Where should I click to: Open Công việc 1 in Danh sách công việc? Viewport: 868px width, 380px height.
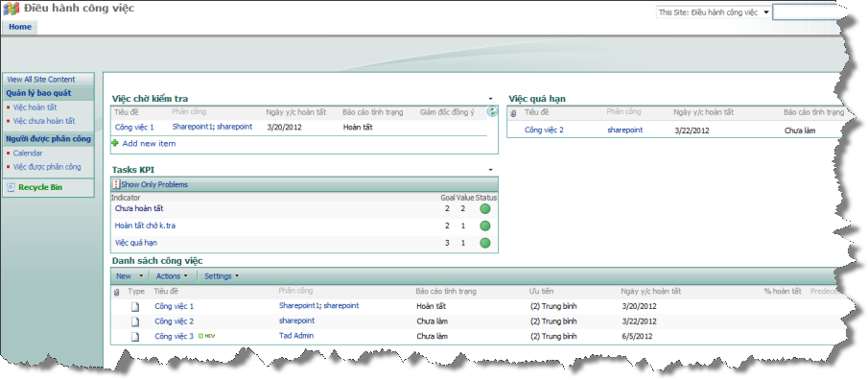click(x=175, y=306)
